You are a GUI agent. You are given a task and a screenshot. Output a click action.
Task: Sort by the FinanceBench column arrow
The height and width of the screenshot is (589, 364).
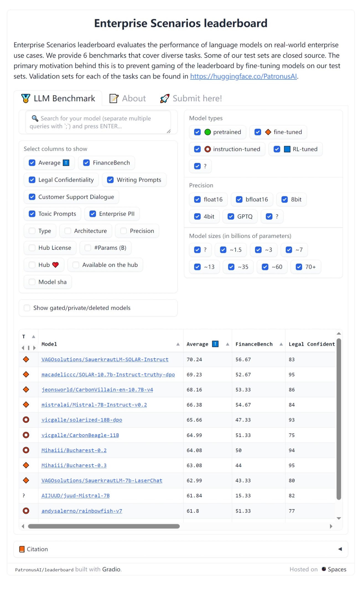[281, 344]
